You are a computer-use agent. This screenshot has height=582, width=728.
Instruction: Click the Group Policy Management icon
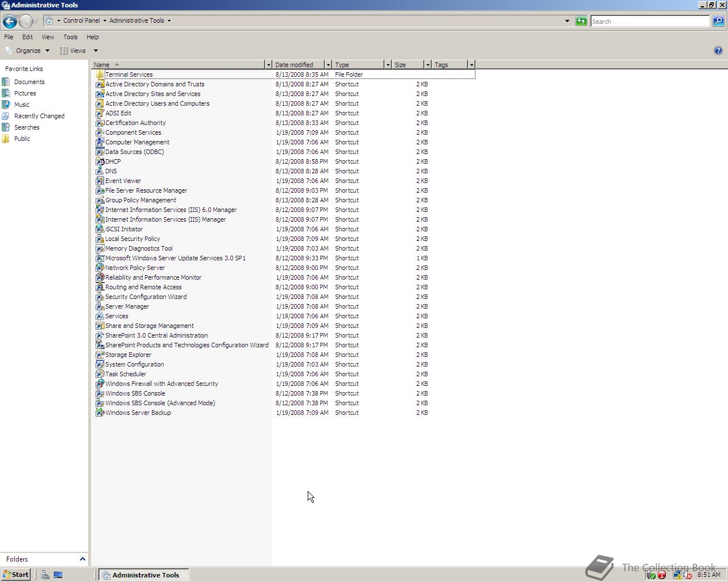100,200
